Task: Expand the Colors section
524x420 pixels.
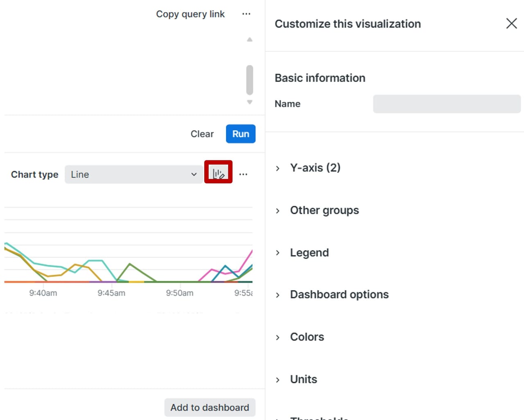Action: pyautogui.click(x=307, y=337)
